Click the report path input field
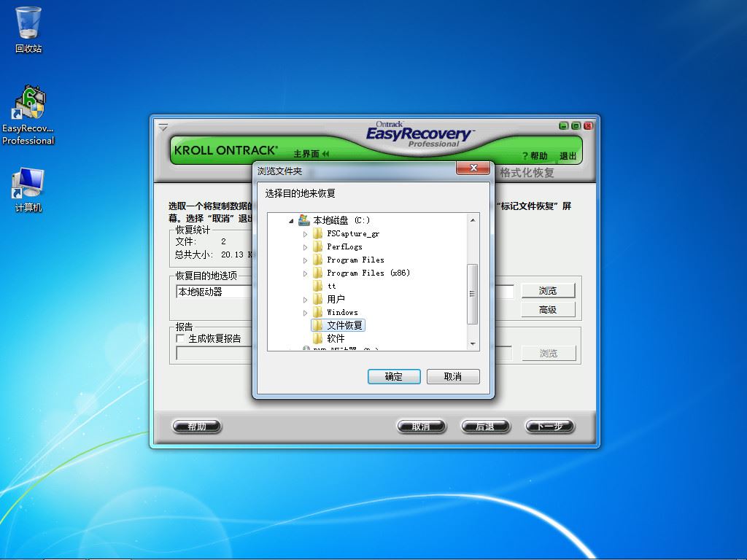The height and width of the screenshot is (560, 747). tap(344, 354)
